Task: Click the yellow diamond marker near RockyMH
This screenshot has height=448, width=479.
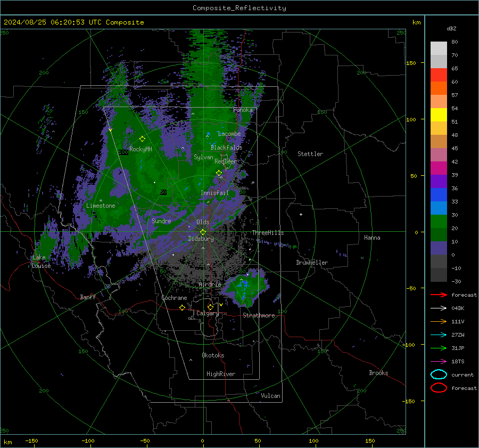Action: click(x=142, y=139)
